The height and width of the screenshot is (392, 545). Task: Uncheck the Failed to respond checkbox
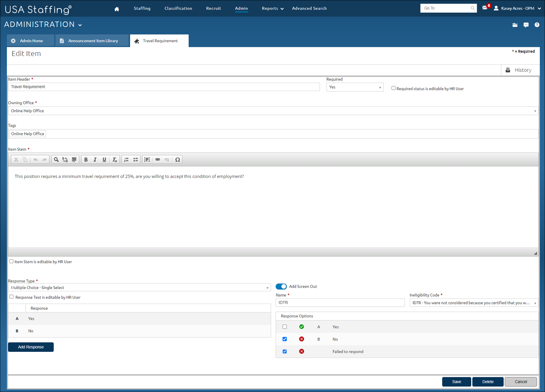(x=285, y=351)
